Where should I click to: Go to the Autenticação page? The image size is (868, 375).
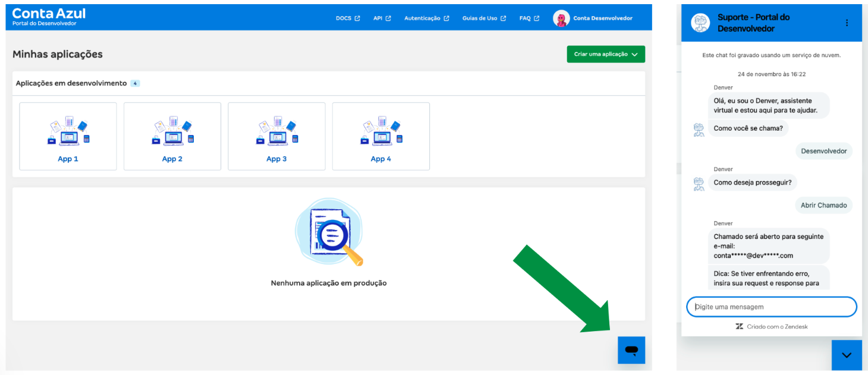coord(426,18)
